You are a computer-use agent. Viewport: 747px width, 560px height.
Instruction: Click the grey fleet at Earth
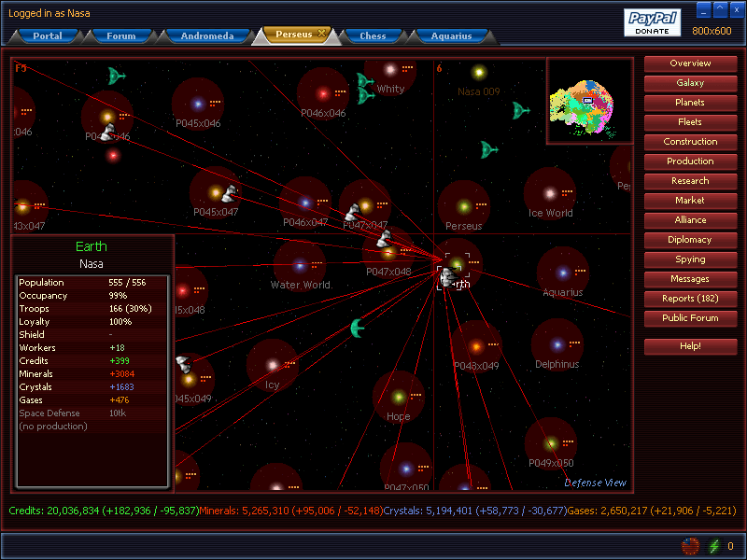click(448, 277)
